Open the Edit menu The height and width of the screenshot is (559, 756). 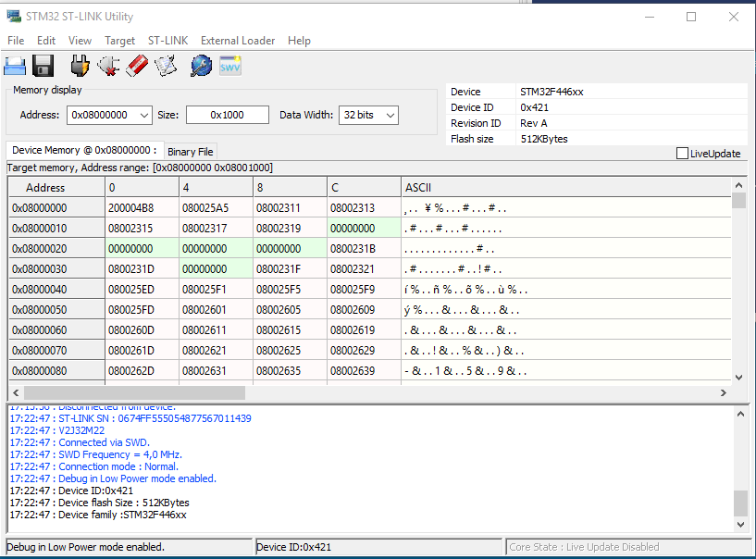(46, 41)
